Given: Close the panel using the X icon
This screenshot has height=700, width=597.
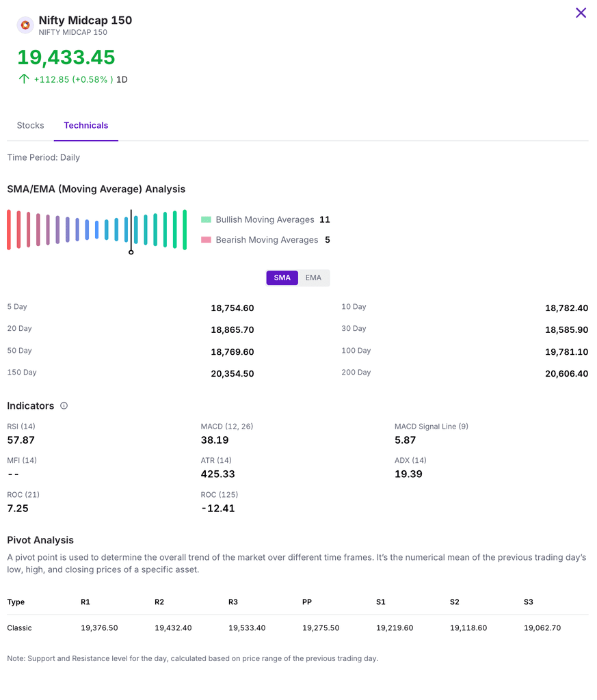Looking at the screenshot, I should (x=581, y=13).
